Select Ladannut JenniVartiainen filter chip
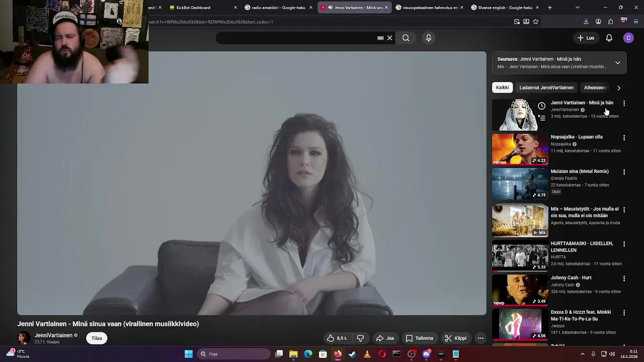Screen dimensions: 644x362 point(546,87)
